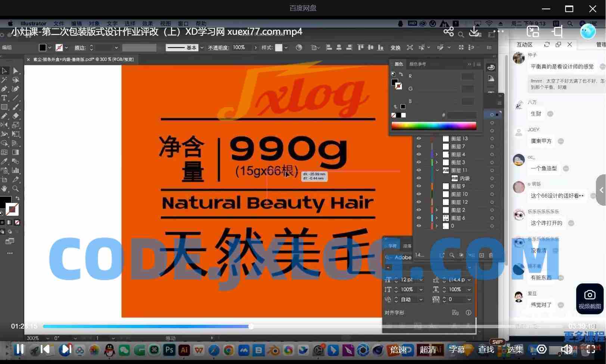Open the 文字 menu
Image resolution: width=606 pixels, height=364 pixels.
[x=112, y=24]
